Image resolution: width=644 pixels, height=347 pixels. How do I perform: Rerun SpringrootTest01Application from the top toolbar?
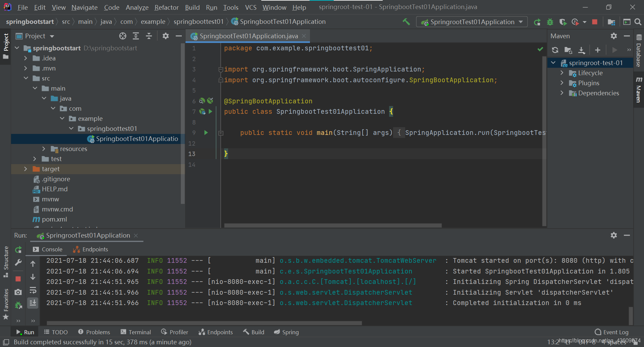[x=537, y=22]
